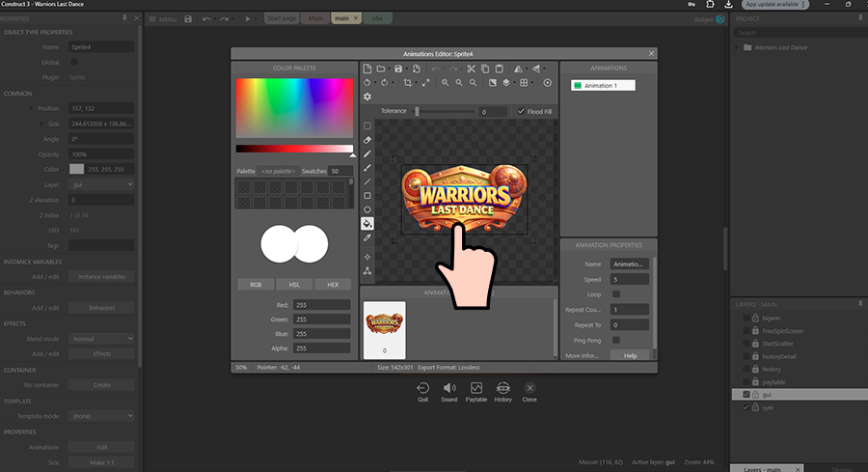Show the FreeSpinScreen layer
This screenshot has width=868, height=472.
click(x=746, y=331)
